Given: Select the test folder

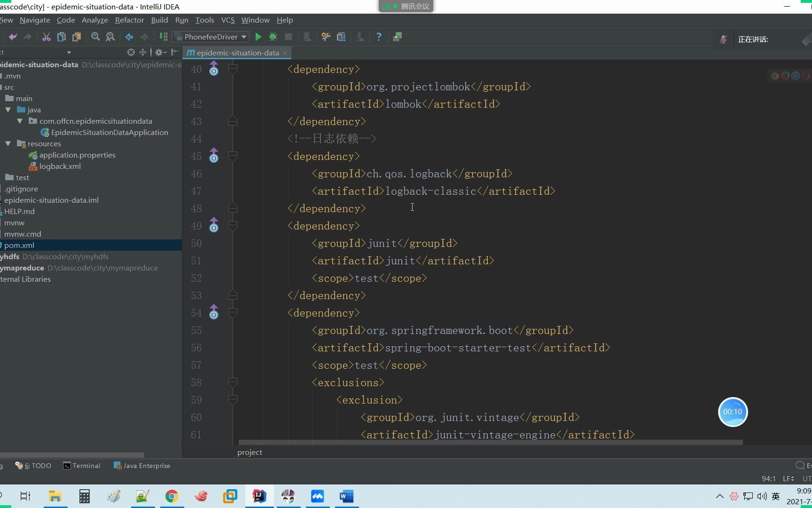Looking at the screenshot, I should (22, 177).
